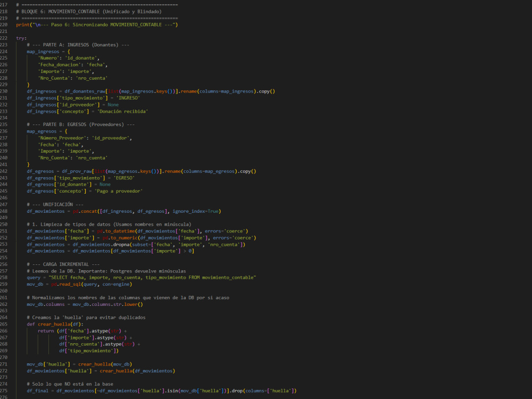
Task: Click the 'EGRESO' string value
Action: point(124,178)
